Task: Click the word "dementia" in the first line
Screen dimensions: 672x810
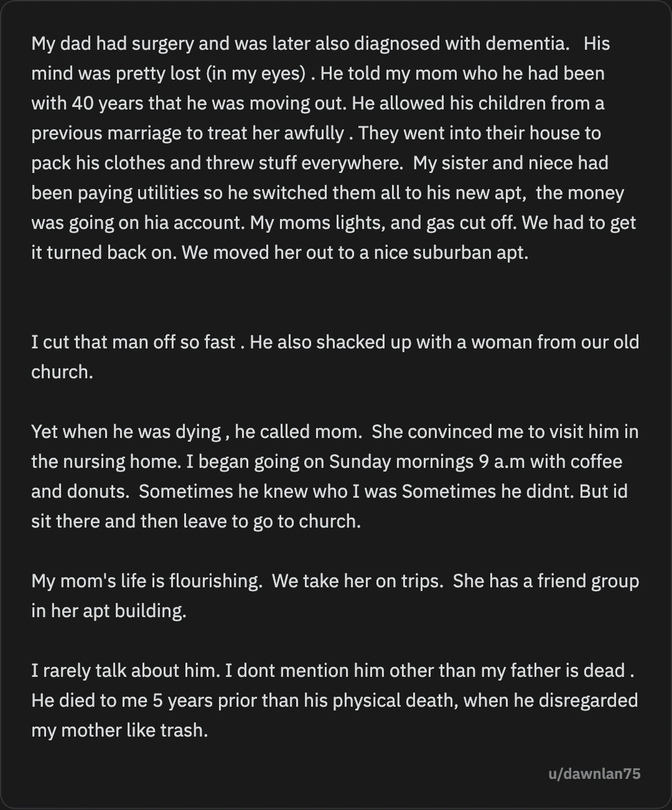Action: [x=525, y=44]
